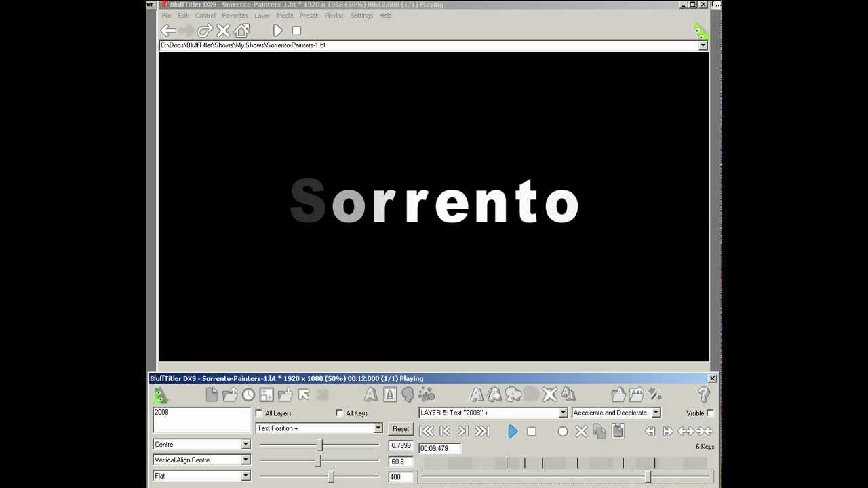
Task: Click the second stylized A layer icon
Action: [x=494, y=394]
